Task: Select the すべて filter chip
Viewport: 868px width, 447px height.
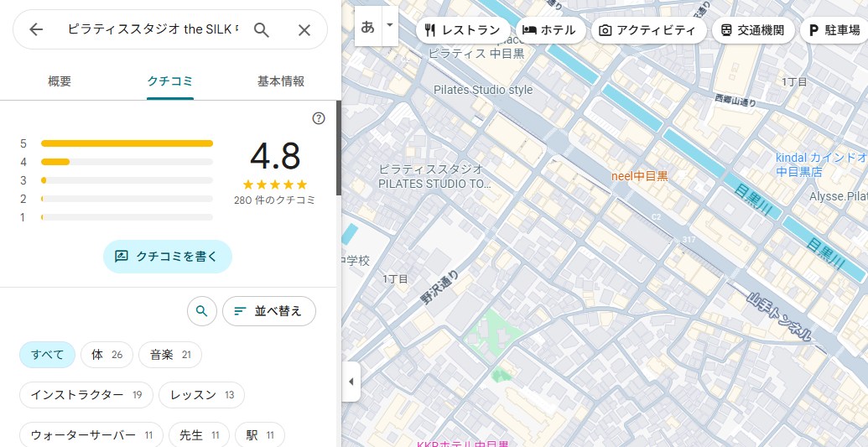Action: pyautogui.click(x=48, y=355)
